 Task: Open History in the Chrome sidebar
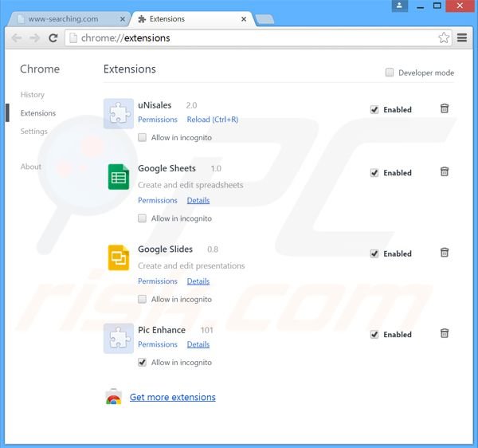[33, 95]
